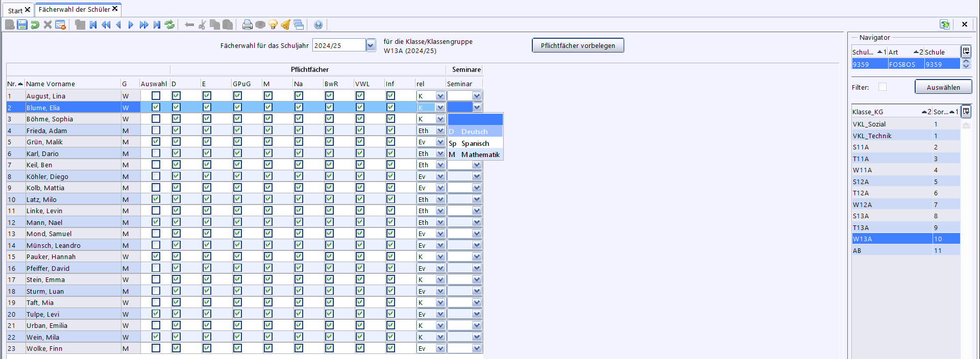The width and height of the screenshot is (980, 359).
Task: Click the Auswählen button
Action: point(943,87)
